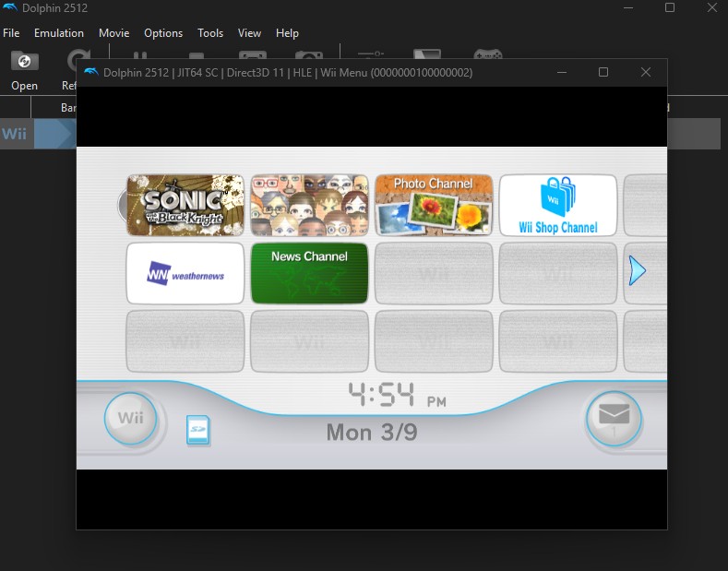Open the Wii Message Board envelope
The height and width of the screenshot is (571, 728).
click(614, 418)
